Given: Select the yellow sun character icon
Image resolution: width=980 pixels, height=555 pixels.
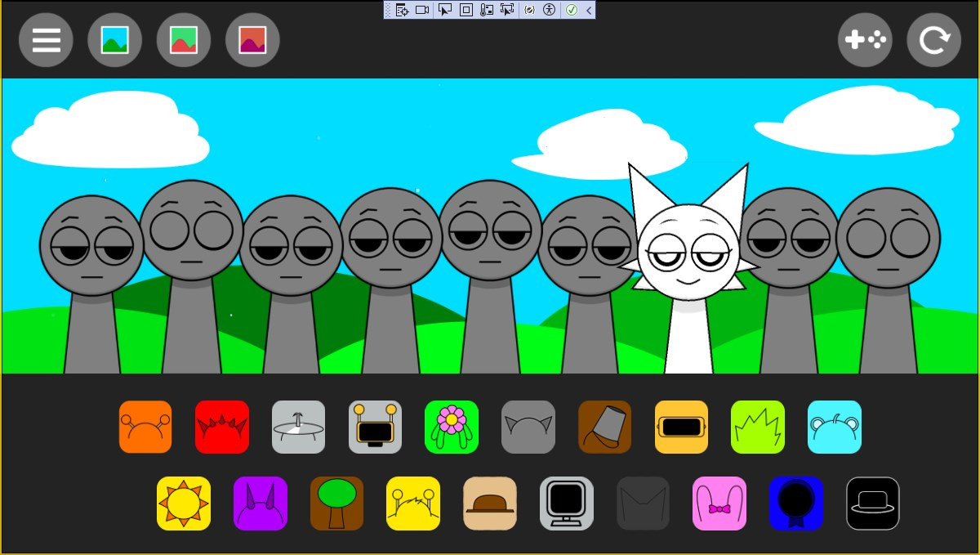Looking at the screenshot, I should [x=184, y=504].
